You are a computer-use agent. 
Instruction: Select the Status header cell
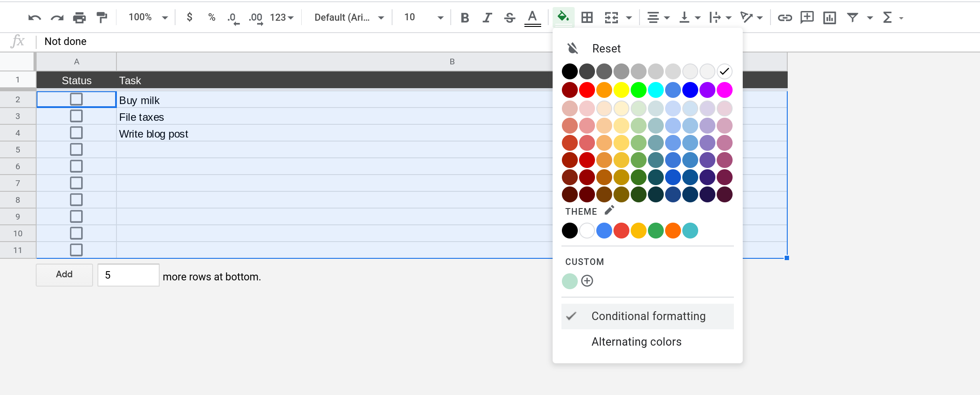click(77, 80)
